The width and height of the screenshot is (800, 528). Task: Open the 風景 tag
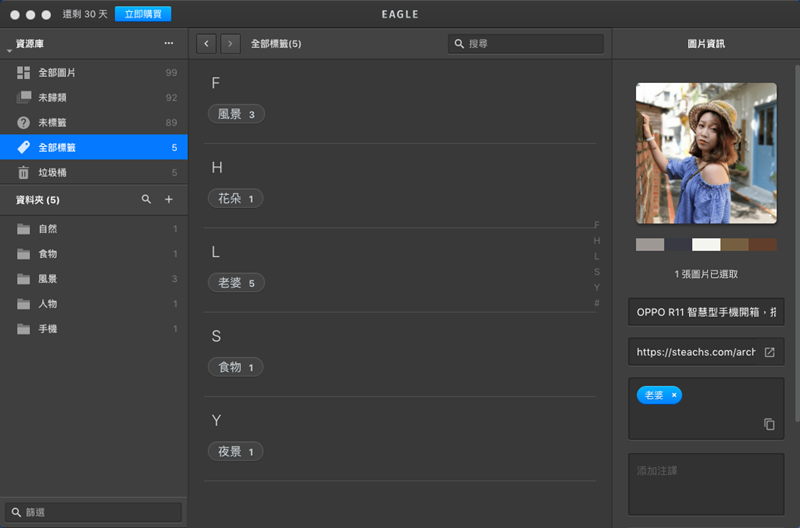pyautogui.click(x=236, y=114)
